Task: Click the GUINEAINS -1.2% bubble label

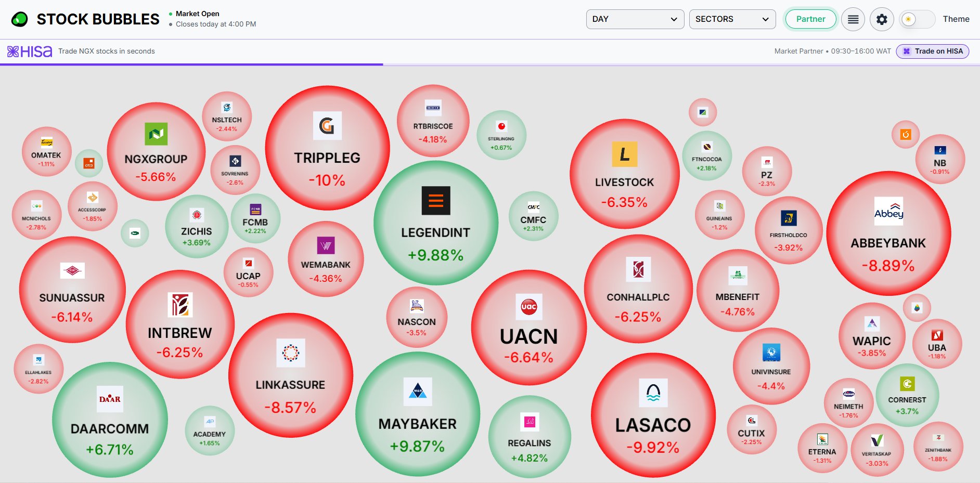Action: coord(719,223)
